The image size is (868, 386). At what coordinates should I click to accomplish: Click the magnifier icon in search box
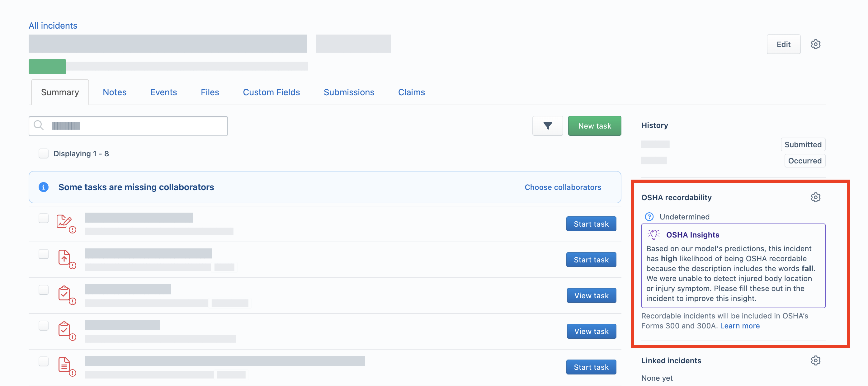tap(39, 125)
